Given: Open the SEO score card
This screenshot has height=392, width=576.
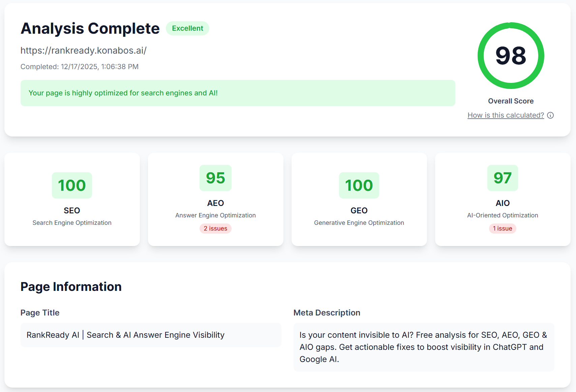Looking at the screenshot, I should [x=72, y=199].
